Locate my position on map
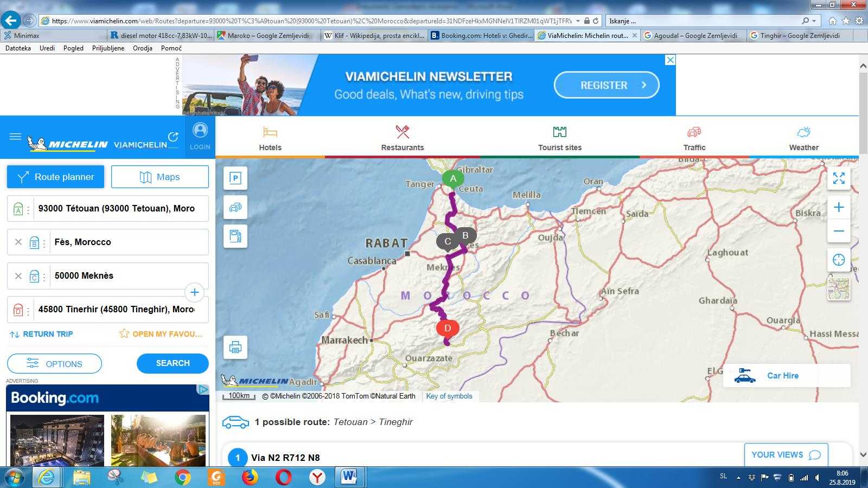 pos(839,260)
